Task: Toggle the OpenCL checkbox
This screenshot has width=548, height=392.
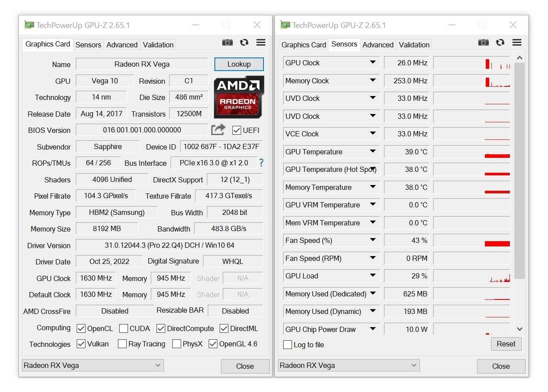Action: 81,328
